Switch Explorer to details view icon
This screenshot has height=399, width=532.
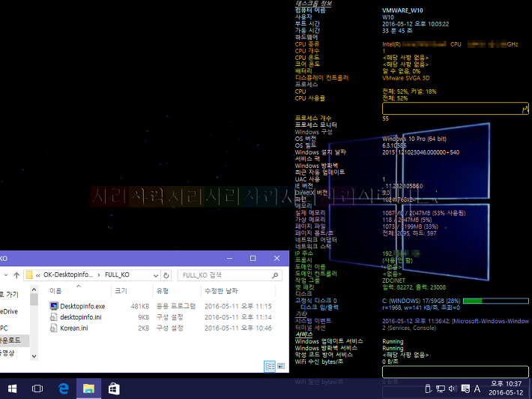point(270,366)
